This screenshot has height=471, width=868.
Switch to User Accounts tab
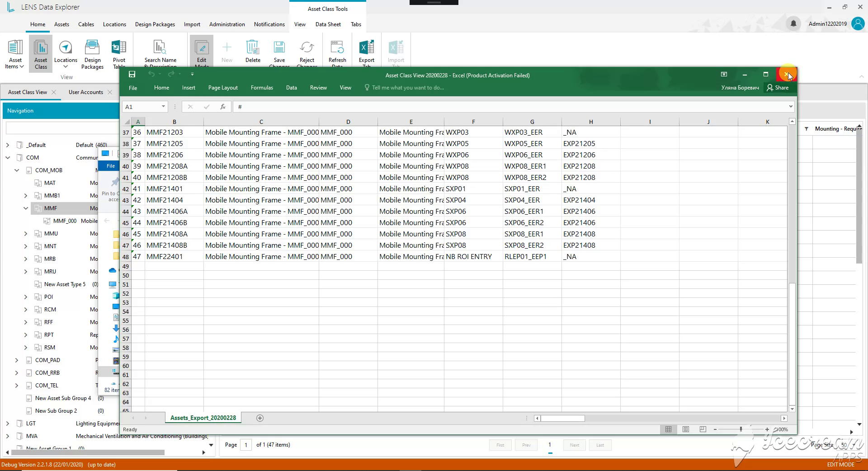[x=86, y=92]
